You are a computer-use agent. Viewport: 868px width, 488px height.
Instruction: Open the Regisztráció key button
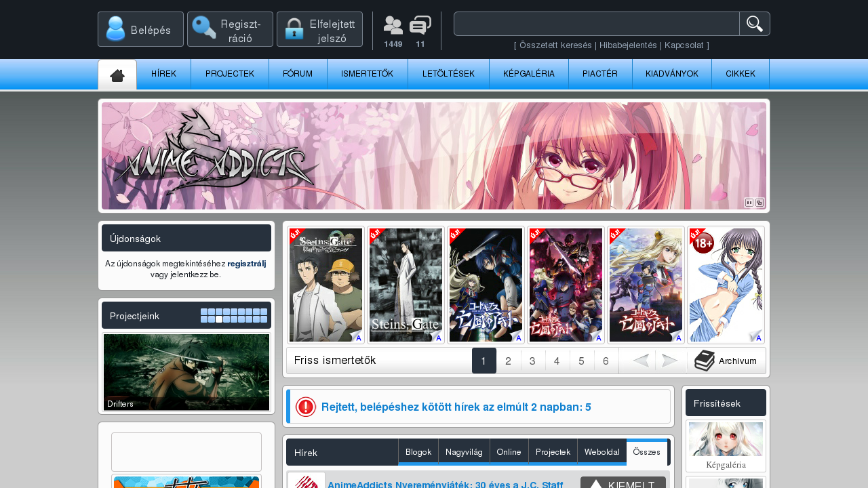pos(230,29)
